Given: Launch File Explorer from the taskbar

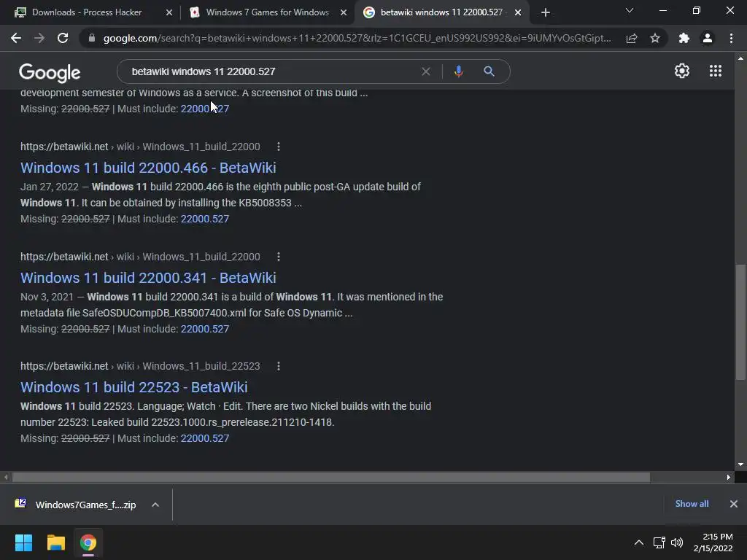Looking at the screenshot, I should click(x=55, y=542).
